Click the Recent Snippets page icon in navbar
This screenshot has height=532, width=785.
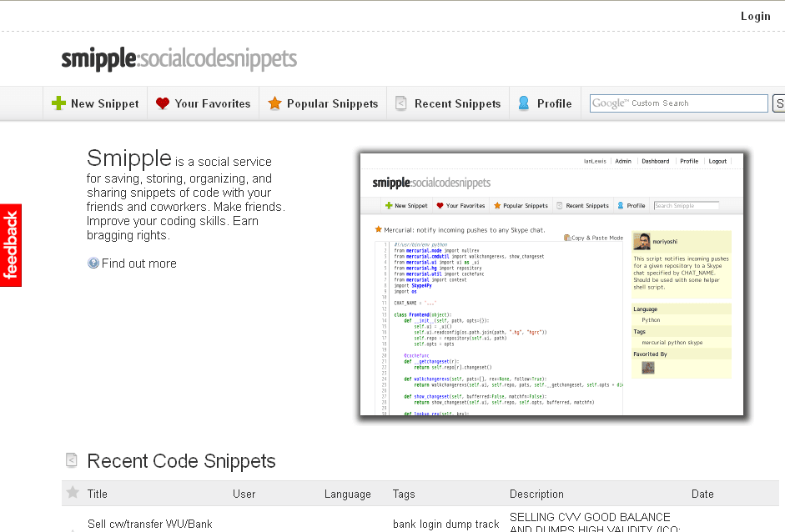click(401, 103)
